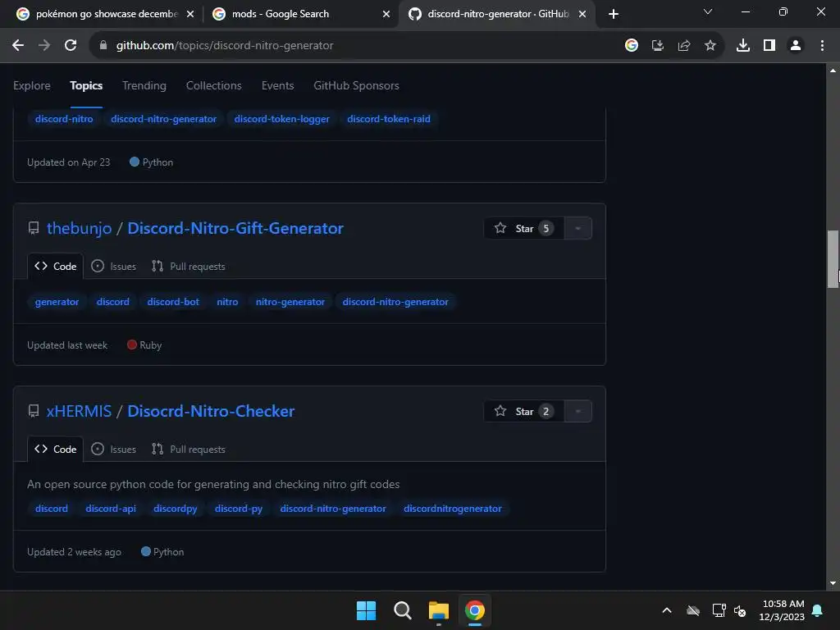Open the Trending nav item
Image resolution: width=840 pixels, height=630 pixels.
144,85
